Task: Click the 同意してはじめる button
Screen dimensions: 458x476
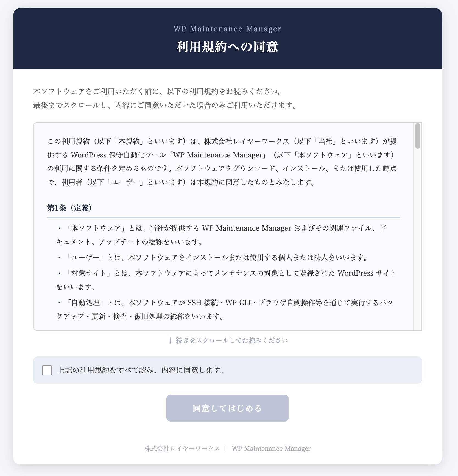Action: pos(227,408)
